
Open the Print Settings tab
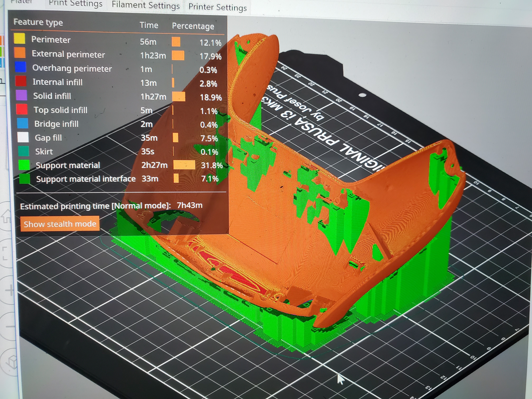75,4
